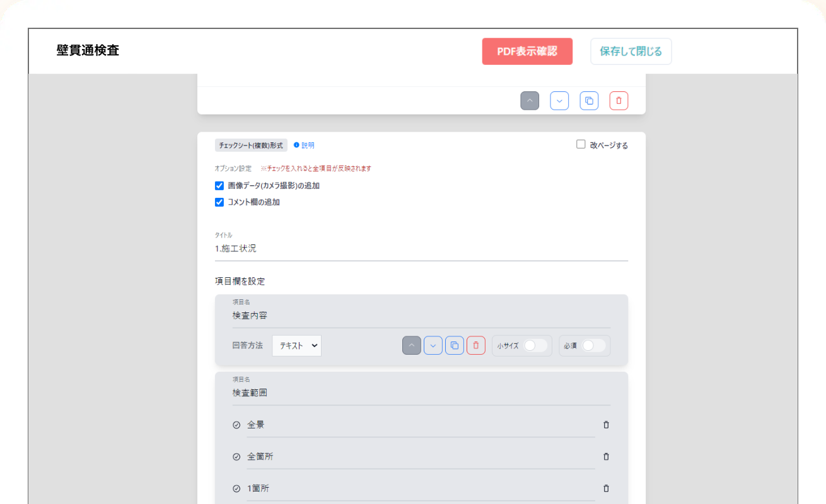Delete the 全景 option with trash icon
Screen dimensions: 826x504
tap(606, 425)
